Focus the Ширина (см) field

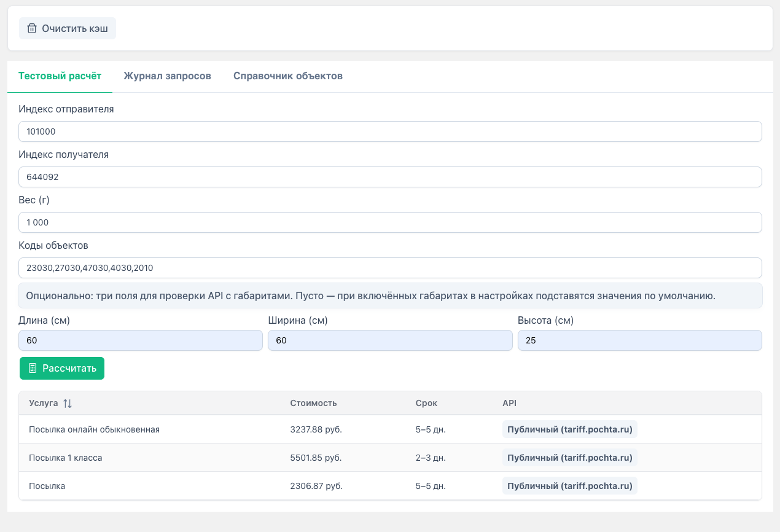pos(390,340)
